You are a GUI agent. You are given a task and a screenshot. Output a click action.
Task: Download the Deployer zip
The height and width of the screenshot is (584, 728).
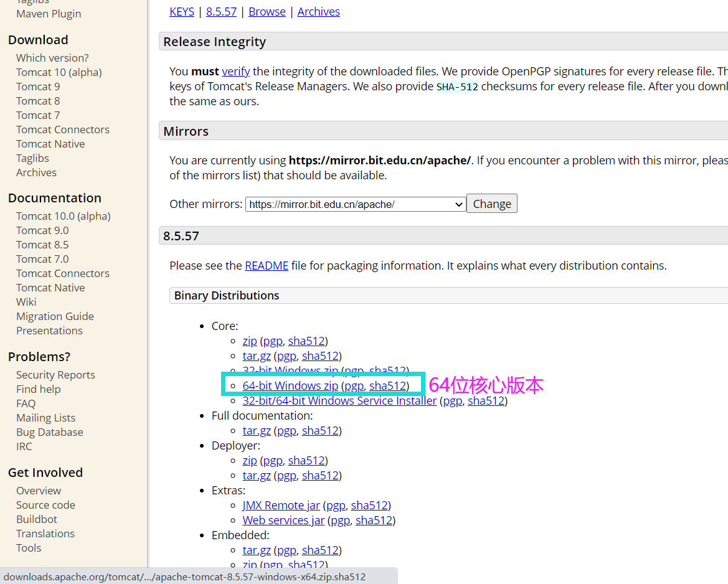click(x=250, y=461)
